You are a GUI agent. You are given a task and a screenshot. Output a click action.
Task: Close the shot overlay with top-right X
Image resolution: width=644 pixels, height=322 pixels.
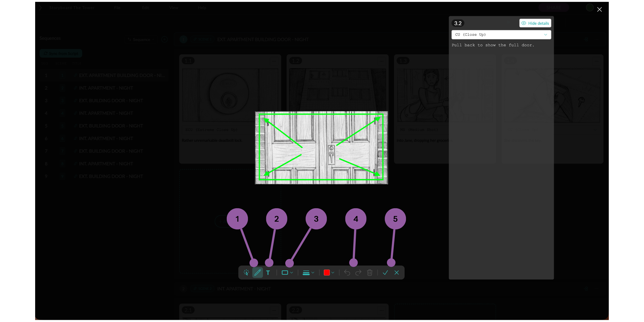click(x=599, y=9)
